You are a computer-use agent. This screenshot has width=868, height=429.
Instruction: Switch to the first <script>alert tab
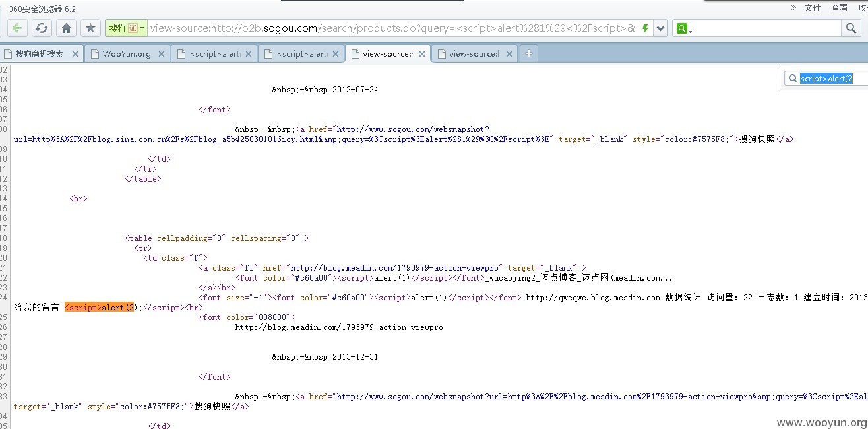click(x=214, y=54)
